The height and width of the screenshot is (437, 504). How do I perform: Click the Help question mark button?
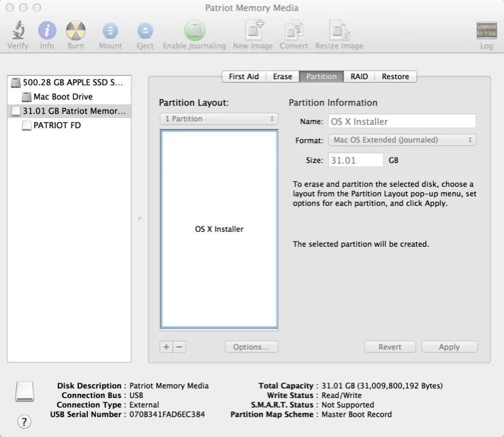pyautogui.click(x=24, y=421)
